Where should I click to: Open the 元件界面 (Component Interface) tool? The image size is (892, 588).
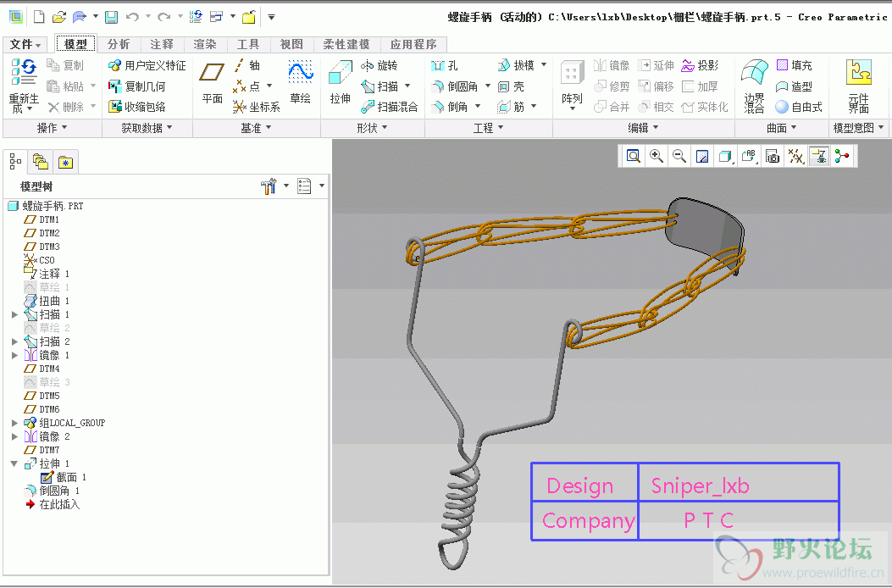[x=859, y=86]
